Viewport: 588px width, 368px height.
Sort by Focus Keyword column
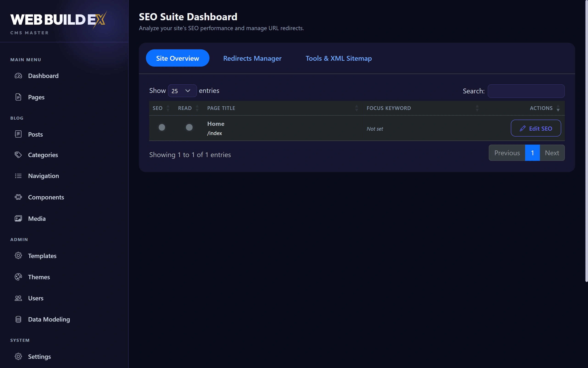click(x=423, y=108)
